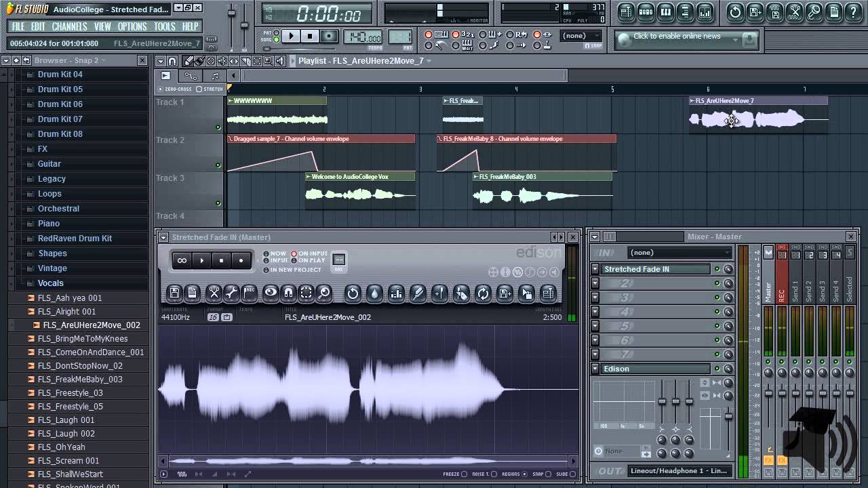This screenshot has height=488, width=868.
Task: Open the Stretched Fade IN slot menu arrow
Action: pos(595,269)
